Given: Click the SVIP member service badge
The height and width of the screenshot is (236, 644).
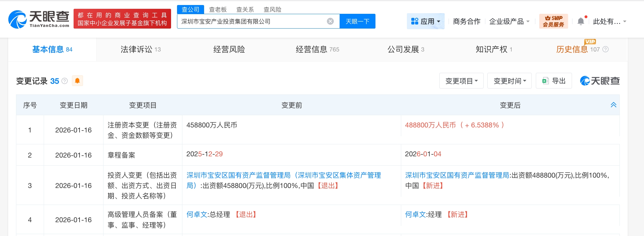Looking at the screenshot, I should (553, 21).
